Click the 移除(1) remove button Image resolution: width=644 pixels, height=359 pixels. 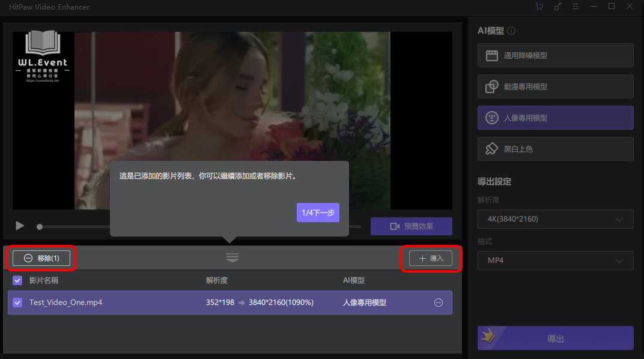click(41, 258)
